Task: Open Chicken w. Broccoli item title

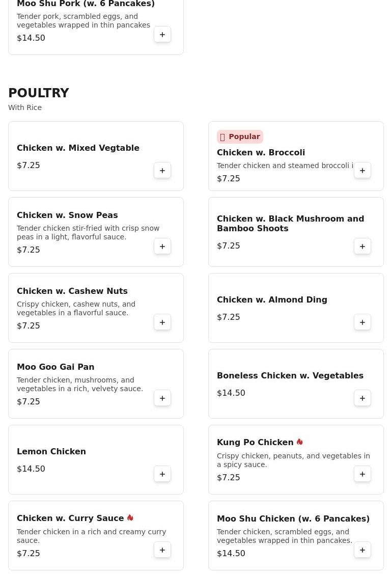Action: (x=261, y=152)
